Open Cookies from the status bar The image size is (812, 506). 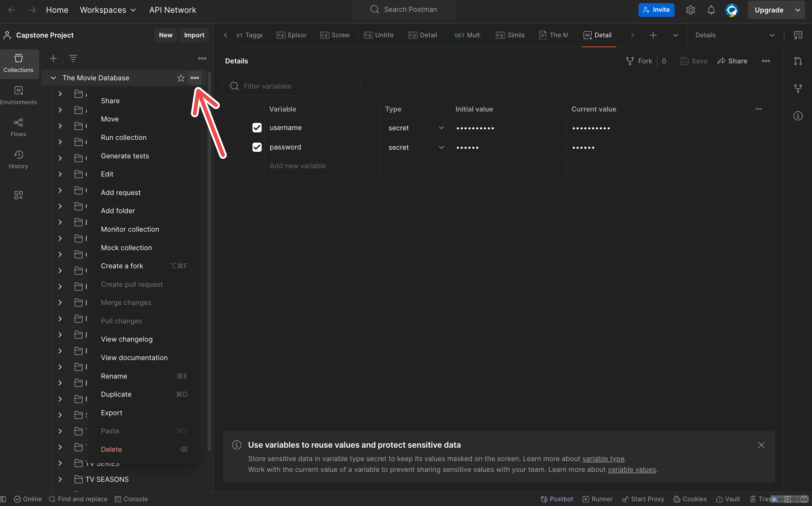tap(690, 499)
